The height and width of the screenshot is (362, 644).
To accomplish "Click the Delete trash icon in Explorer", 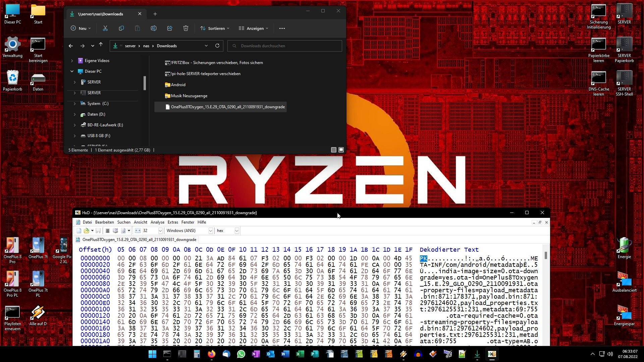I will click(x=186, y=28).
